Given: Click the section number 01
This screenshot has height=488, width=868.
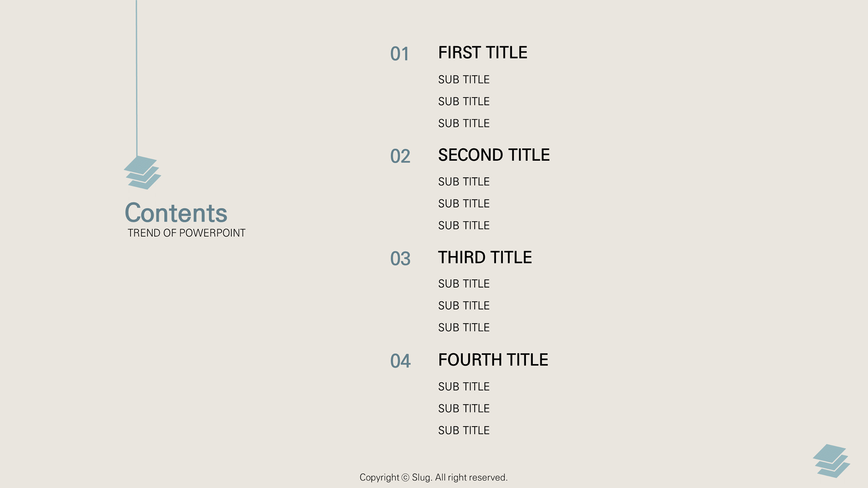Looking at the screenshot, I should coord(400,54).
